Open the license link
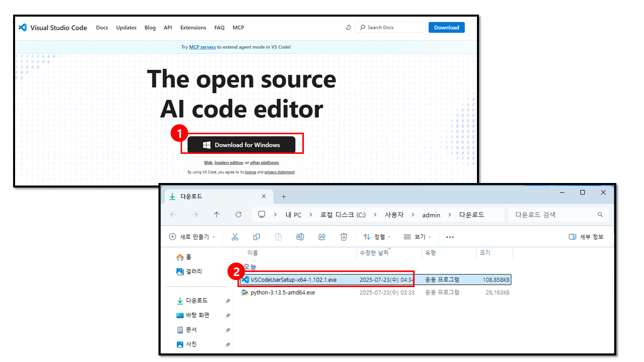Image resolution: width=644 pixels, height=362 pixels. (251, 172)
